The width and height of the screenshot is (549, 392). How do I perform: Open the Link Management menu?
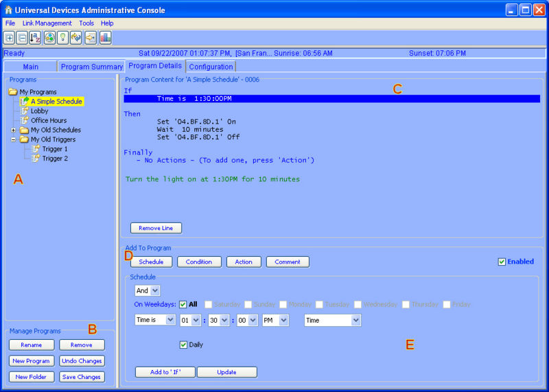click(x=47, y=23)
